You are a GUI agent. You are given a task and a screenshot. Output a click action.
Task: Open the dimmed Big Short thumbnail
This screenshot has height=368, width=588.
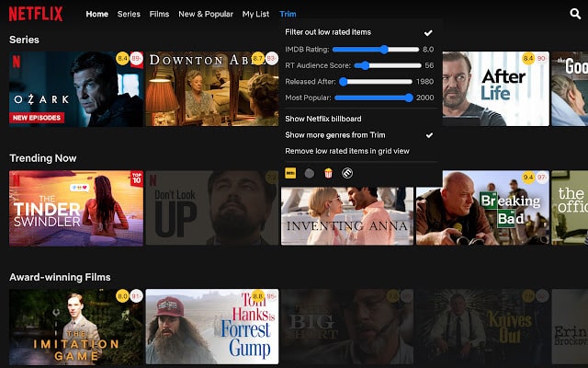click(347, 328)
